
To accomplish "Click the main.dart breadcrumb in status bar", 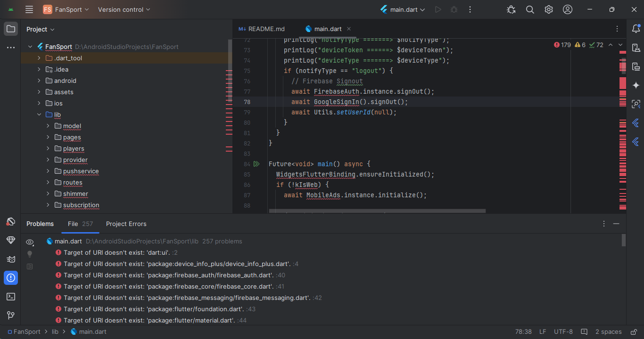I will click(x=89, y=331).
